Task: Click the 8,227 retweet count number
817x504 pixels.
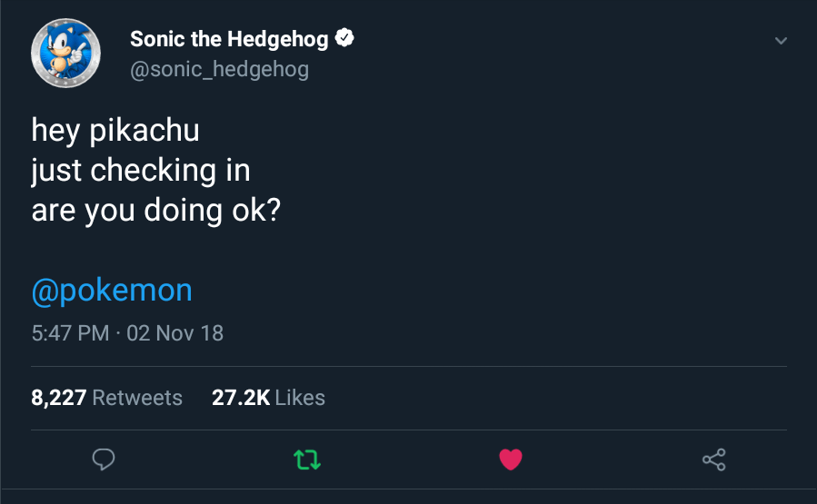Action: point(59,398)
